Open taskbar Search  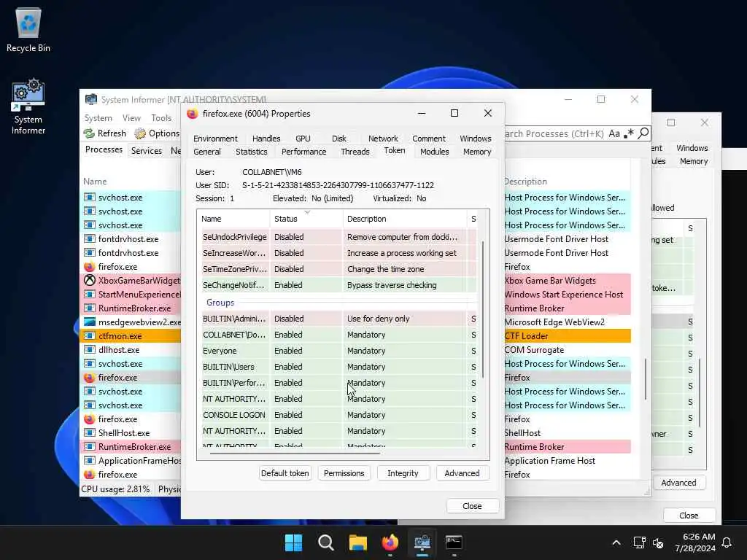326,542
